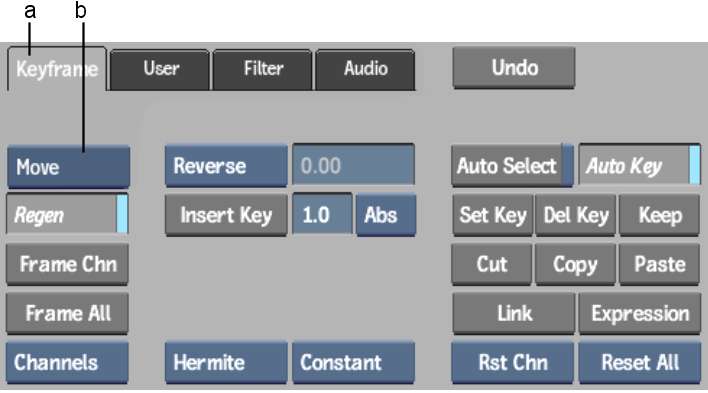Screen dimensions: 708x393
Task: Open the Hermite interpolation dropdown
Action: pyautogui.click(x=226, y=363)
